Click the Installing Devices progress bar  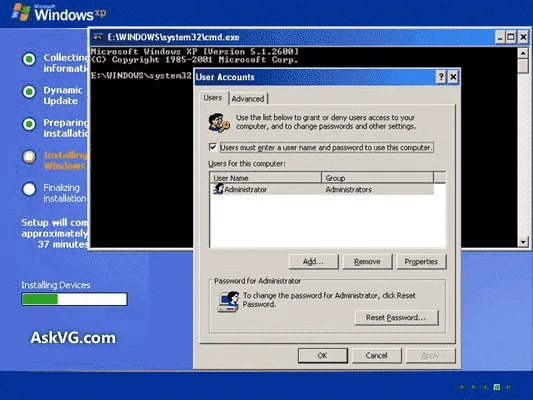tap(74, 299)
